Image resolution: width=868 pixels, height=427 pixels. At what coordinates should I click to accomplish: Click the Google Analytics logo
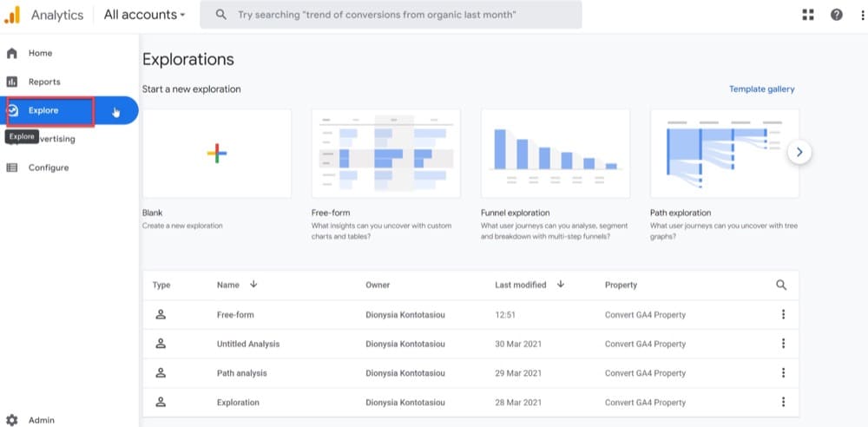11,15
